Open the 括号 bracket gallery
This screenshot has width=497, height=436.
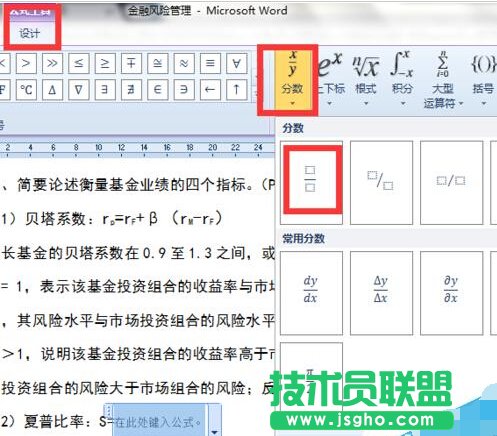[x=483, y=80]
